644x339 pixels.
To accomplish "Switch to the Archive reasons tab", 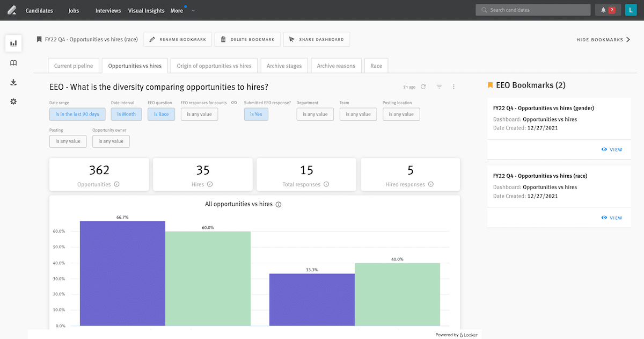I will point(336,66).
